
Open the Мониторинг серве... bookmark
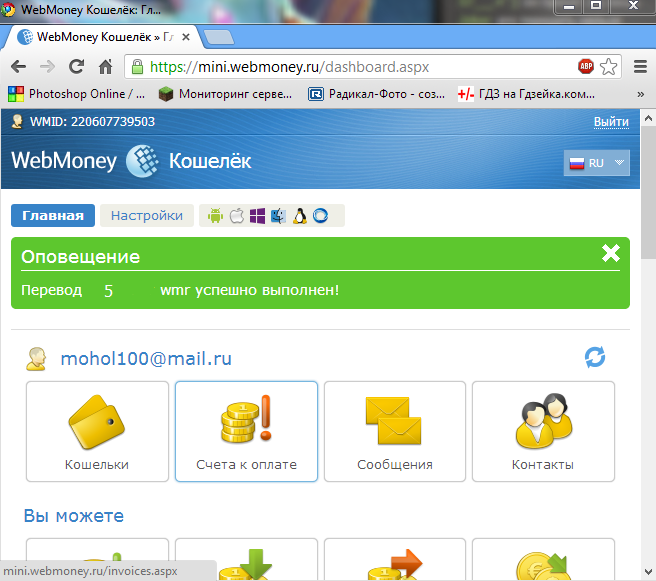click(226, 94)
